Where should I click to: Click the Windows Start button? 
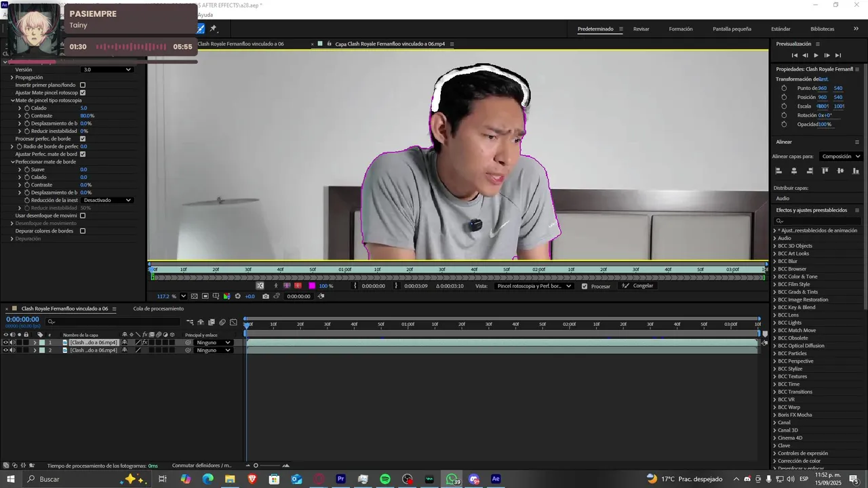click(11, 479)
